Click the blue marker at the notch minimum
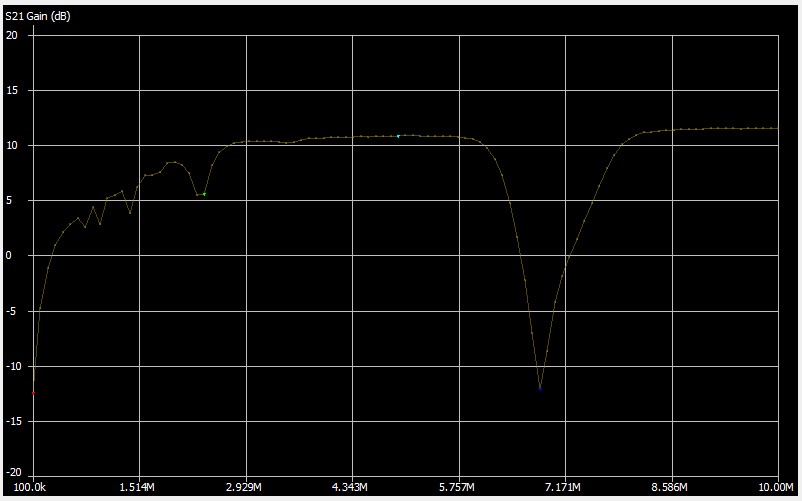The height and width of the screenshot is (501, 802). 540,389
